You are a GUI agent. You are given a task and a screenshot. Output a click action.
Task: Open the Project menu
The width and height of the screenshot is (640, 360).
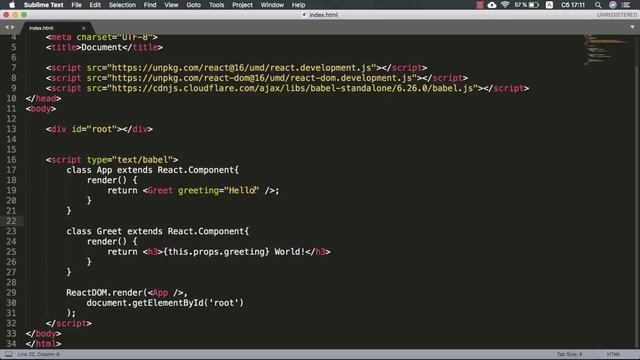point(242,5)
